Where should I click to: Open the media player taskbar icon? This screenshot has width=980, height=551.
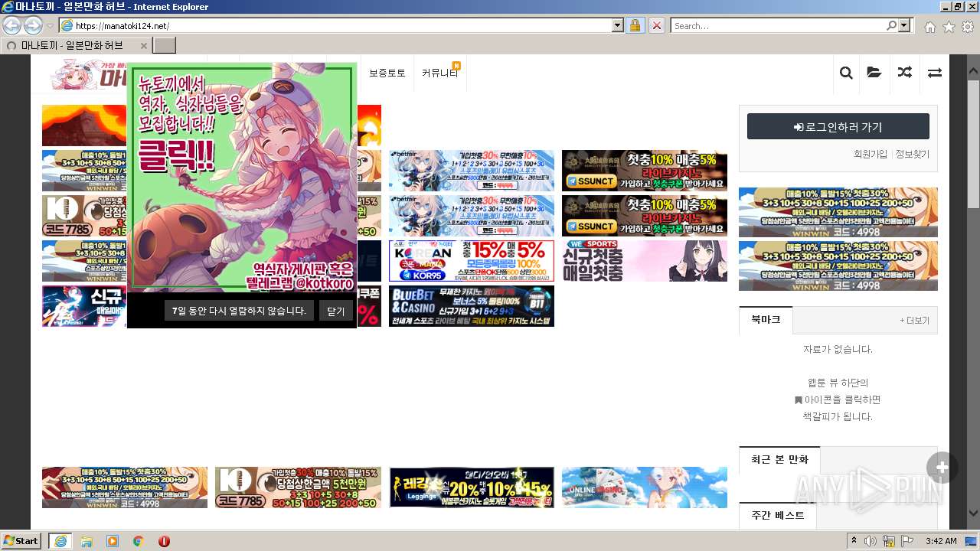coord(113,540)
